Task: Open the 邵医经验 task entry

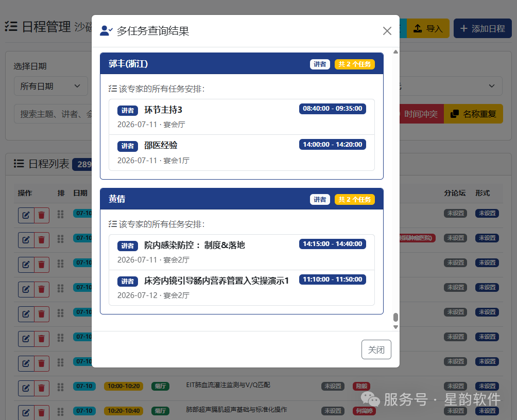Action: coord(242,153)
